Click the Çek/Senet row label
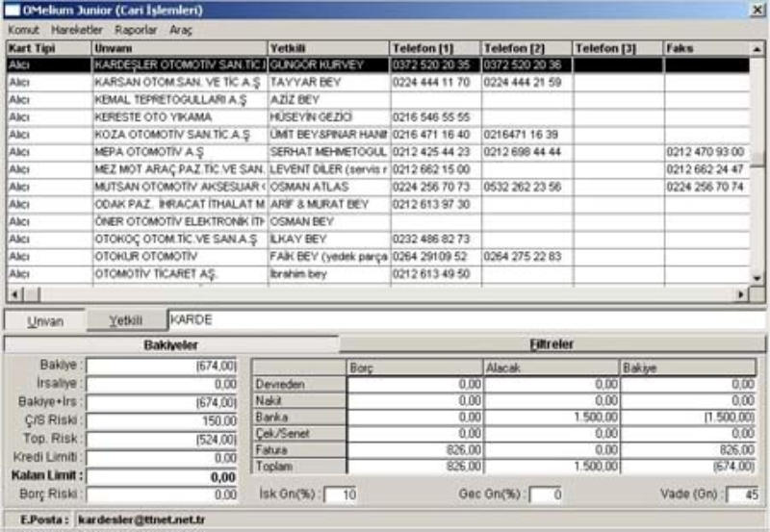The image size is (770, 532). [x=298, y=433]
